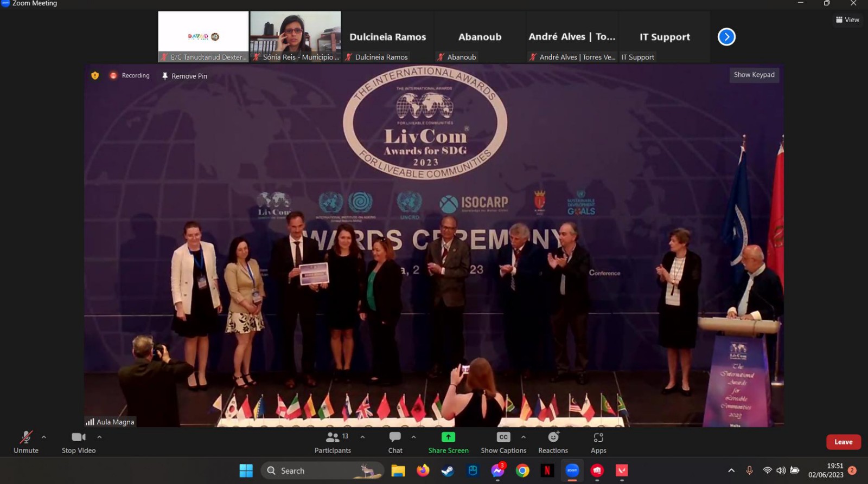Expand Participants options arrow

(362, 437)
